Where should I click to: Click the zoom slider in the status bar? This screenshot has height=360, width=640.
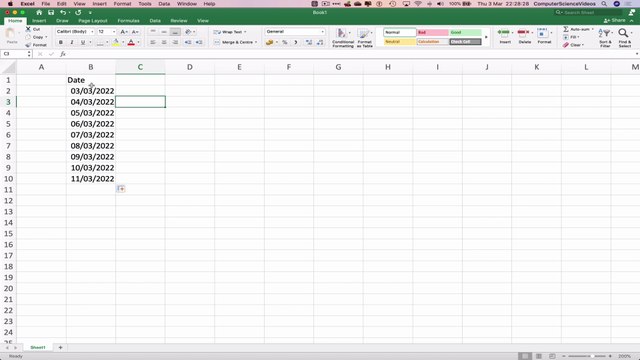[x=587, y=356]
